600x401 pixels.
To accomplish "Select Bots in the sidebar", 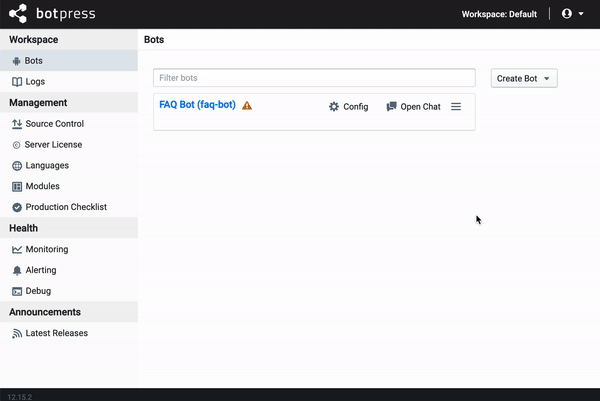I will tap(69, 60).
